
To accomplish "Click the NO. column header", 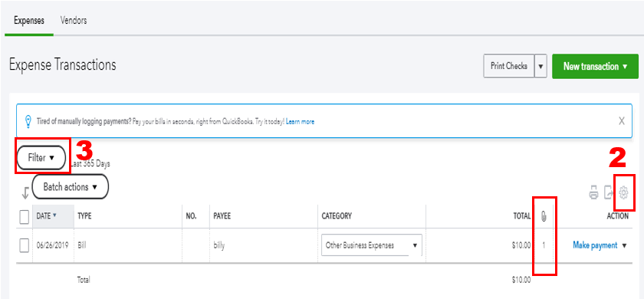I will [192, 216].
